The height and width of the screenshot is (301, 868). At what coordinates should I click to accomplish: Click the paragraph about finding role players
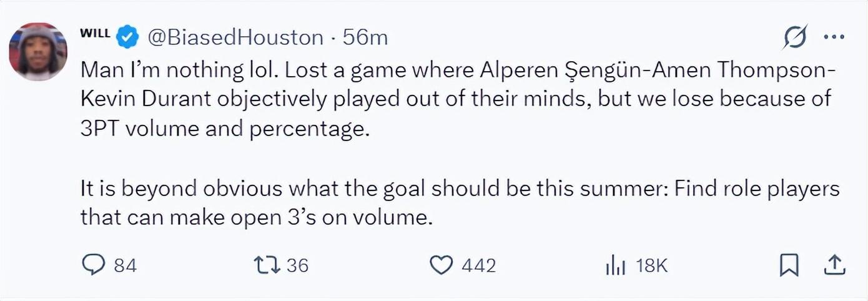(x=460, y=202)
